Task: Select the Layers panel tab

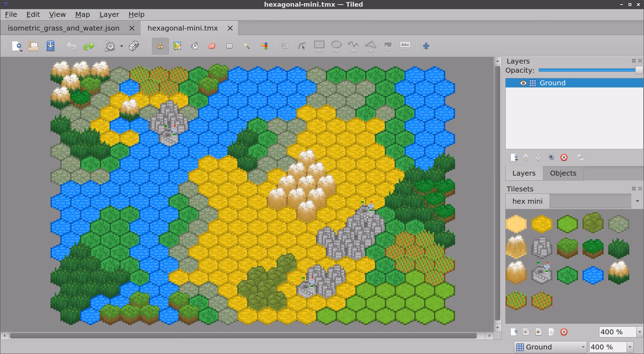Action: [524, 173]
